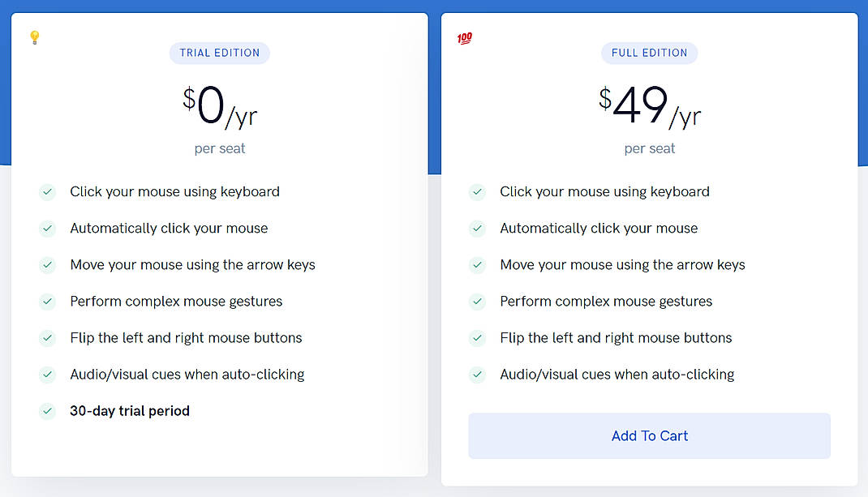Click the '$49/yr' price on the full edition card
This screenshot has height=497, width=868.
[649, 105]
